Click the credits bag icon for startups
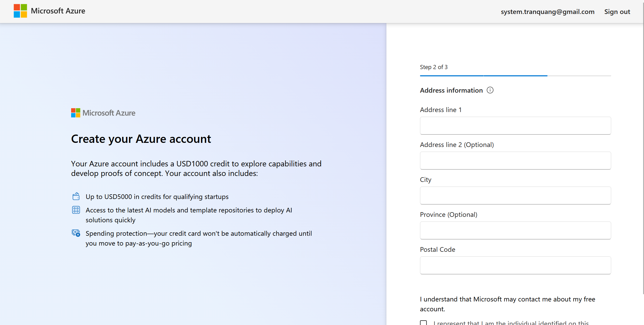 point(76,196)
